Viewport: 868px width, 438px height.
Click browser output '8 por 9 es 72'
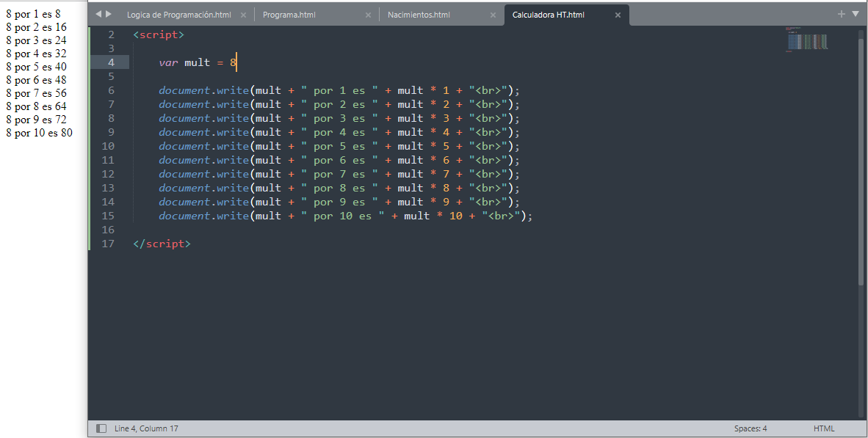(x=37, y=120)
